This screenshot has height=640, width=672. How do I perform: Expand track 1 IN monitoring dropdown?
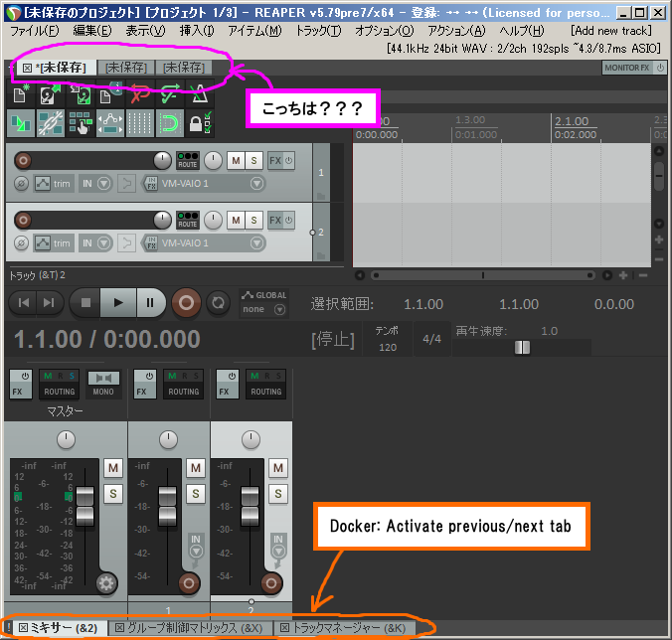pos(103,184)
